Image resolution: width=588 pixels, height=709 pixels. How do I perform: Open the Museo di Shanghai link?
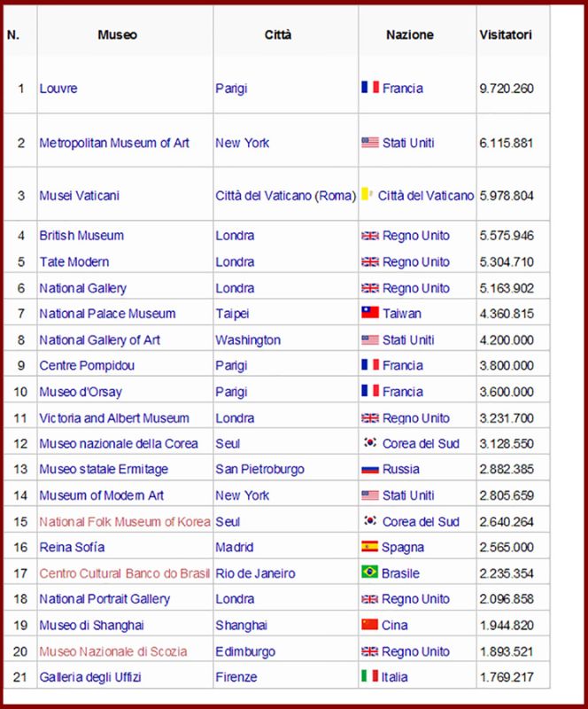[x=92, y=626]
